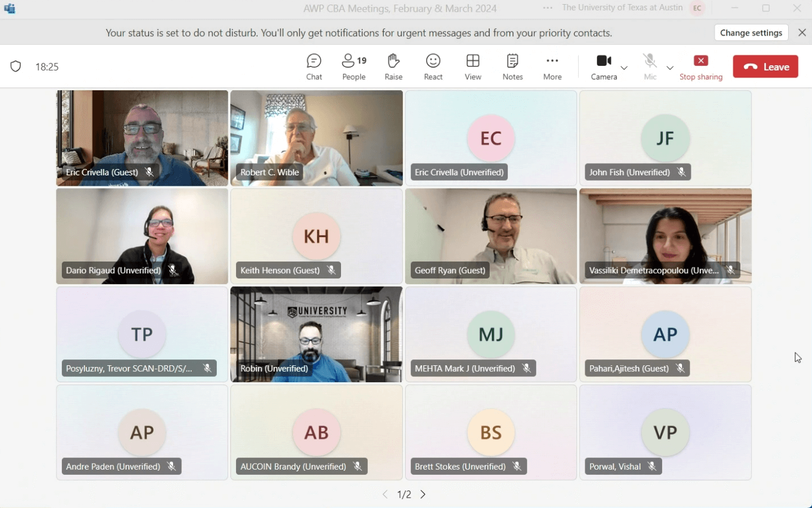Open meeting Notes

click(x=512, y=66)
